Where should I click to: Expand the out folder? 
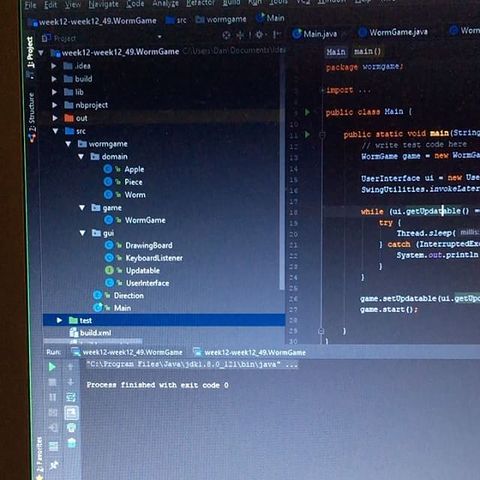(55, 118)
